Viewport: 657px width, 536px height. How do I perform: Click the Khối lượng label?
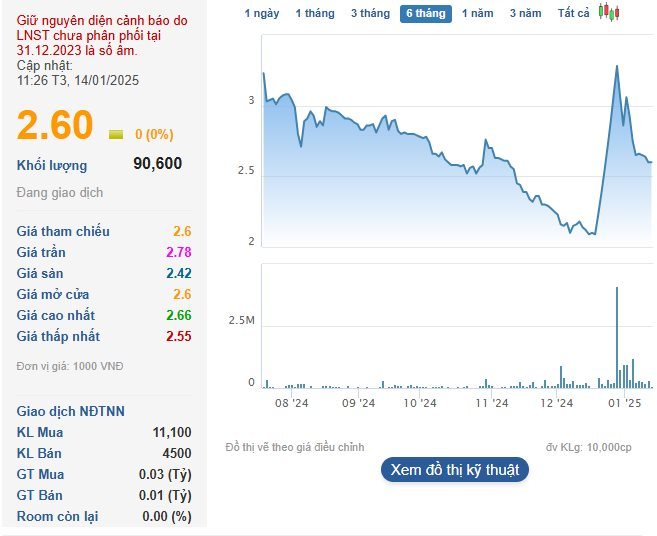pos(52,166)
